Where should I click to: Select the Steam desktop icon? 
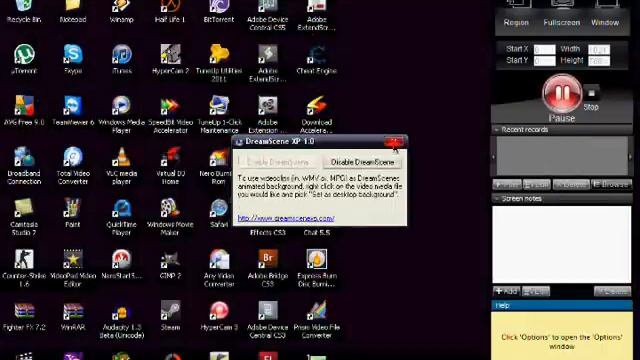tap(170, 316)
